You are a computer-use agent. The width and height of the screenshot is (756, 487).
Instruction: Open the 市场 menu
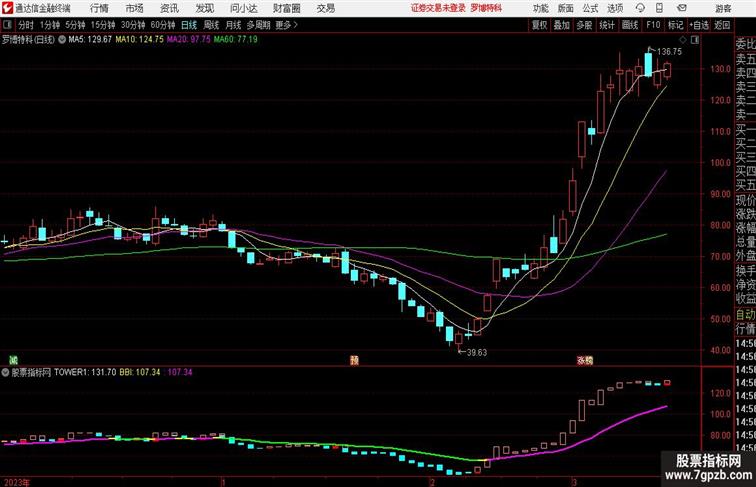[x=135, y=8]
